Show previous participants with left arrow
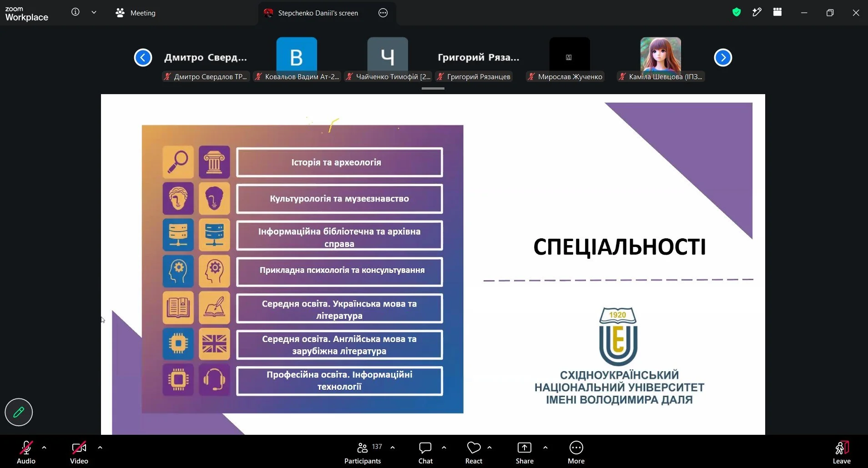The height and width of the screenshot is (468, 868). click(143, 58)
